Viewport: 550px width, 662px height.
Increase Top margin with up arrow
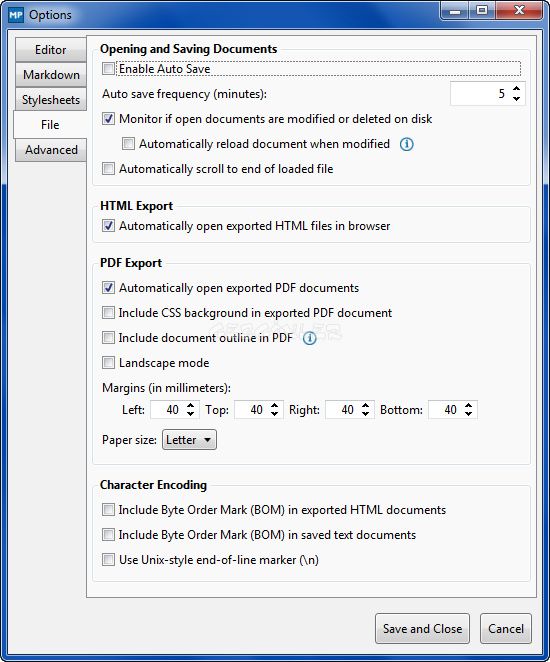[274, 405]
